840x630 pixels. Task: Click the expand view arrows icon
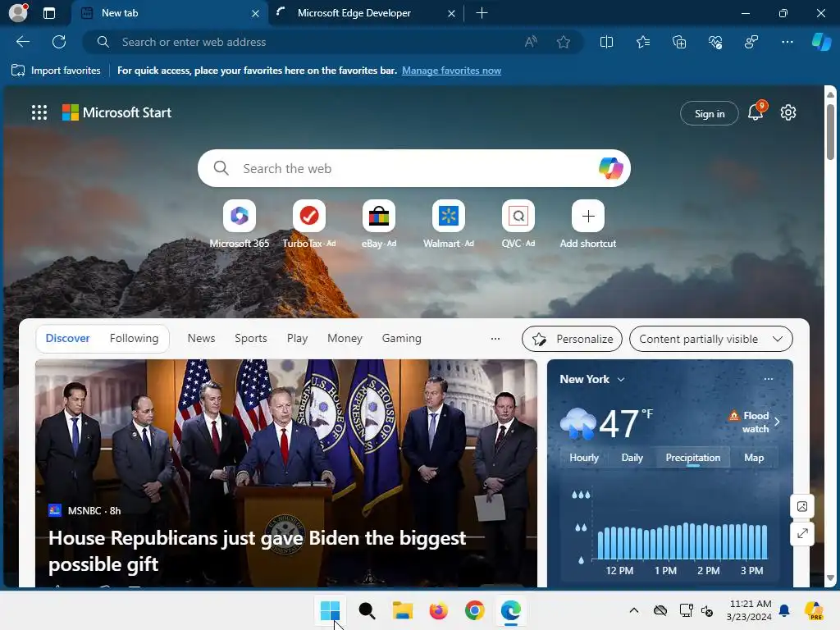pyautogui.click(x=802, y=533)
